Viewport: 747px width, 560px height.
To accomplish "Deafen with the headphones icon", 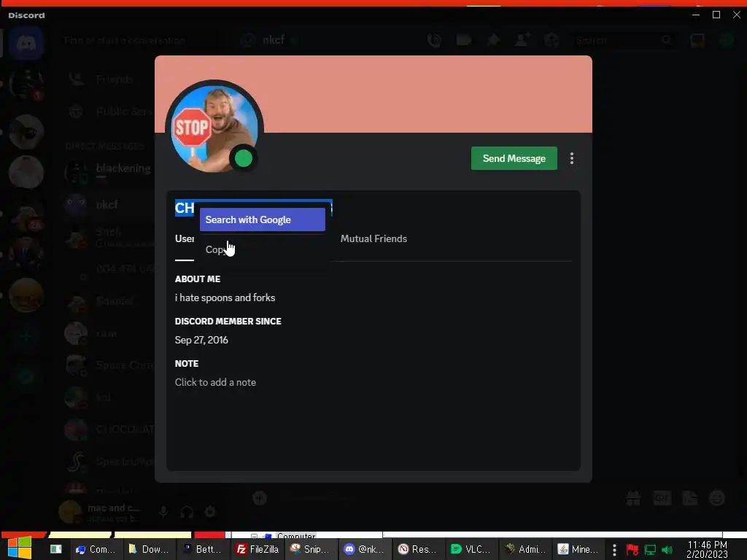I will (187, 512).
